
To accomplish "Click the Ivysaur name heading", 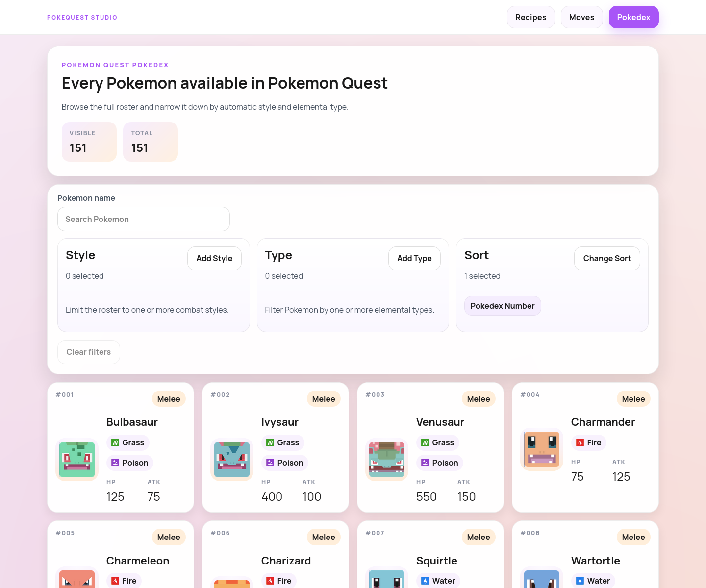I will [279, 422].
